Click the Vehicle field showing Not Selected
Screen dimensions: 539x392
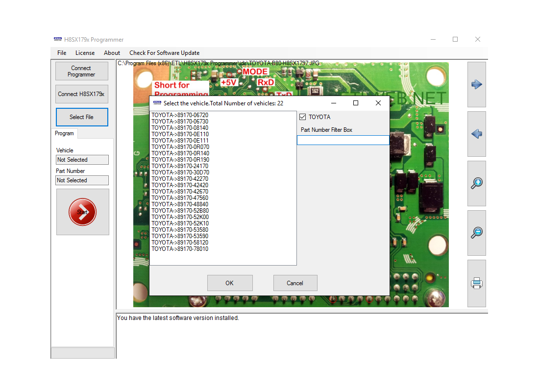pos(82,160)
